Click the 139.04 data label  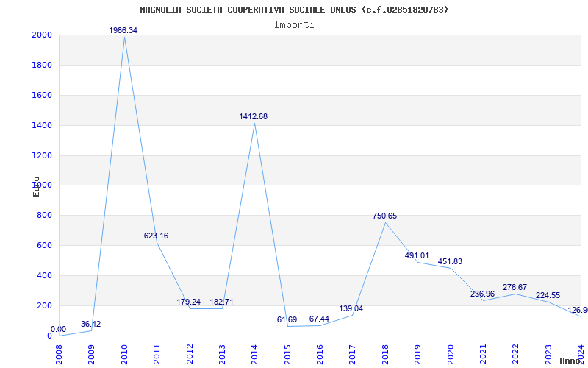351,308
